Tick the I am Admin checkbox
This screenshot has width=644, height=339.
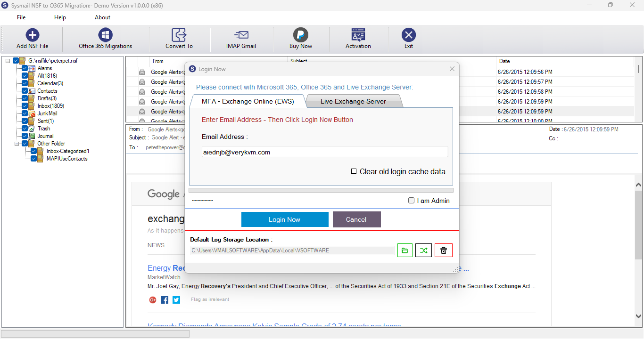coord(411,201)
